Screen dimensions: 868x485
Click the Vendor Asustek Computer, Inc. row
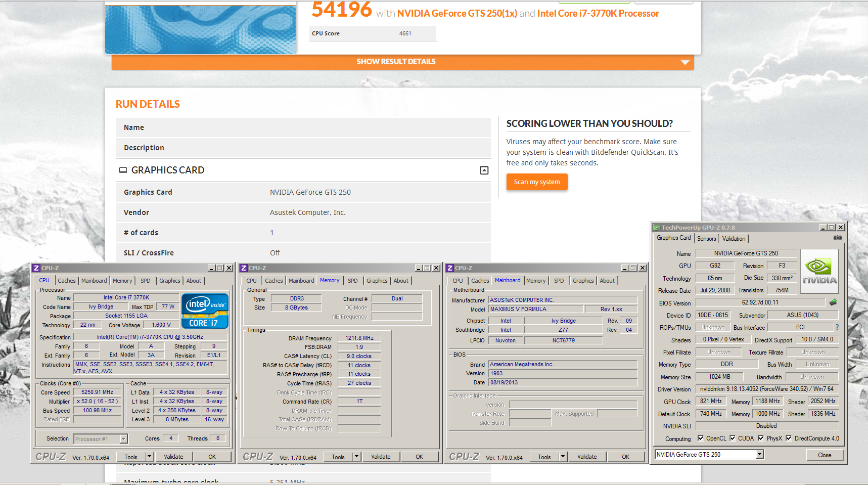point(303,212)
